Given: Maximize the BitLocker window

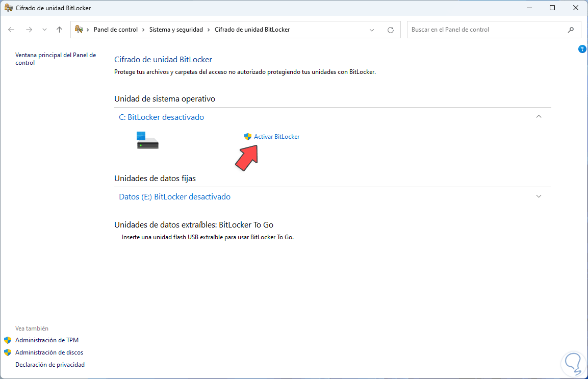Looking at the screenshot, I should tap(552, 8).
